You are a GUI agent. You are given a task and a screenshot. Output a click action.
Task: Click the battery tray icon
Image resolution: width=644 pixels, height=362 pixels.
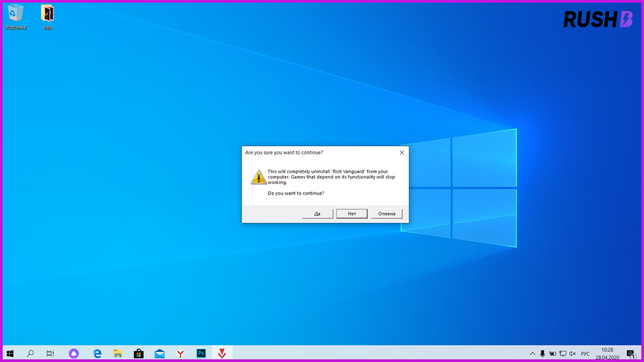(x=553, y=353)
